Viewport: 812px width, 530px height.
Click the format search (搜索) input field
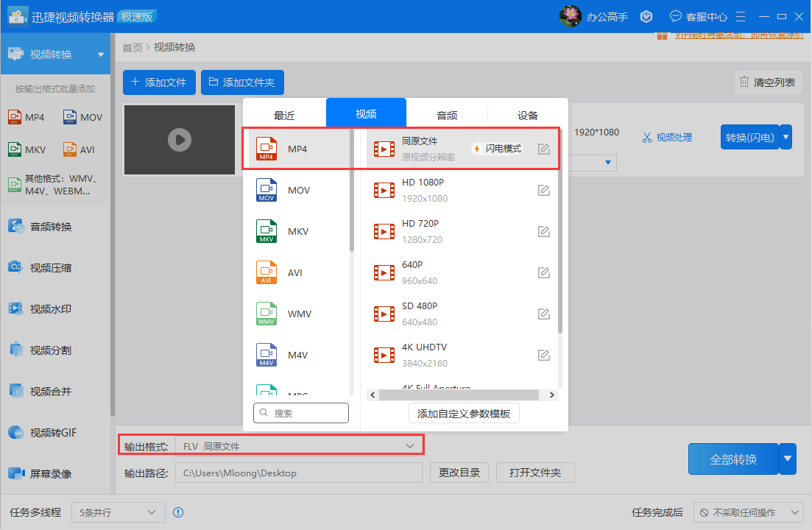(x=301, y=414)
